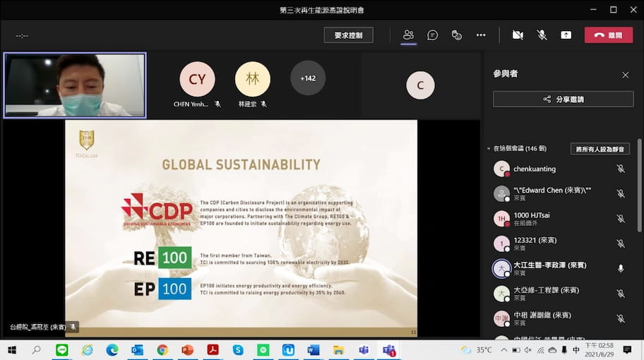Open Skype from taskbar
The width and height of the screenshot is (644, 360).
(x=238, y=350)
